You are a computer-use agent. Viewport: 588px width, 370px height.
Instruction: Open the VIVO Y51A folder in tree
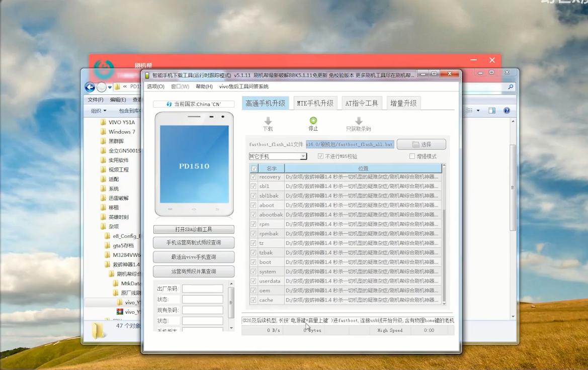tap(117, 122)
